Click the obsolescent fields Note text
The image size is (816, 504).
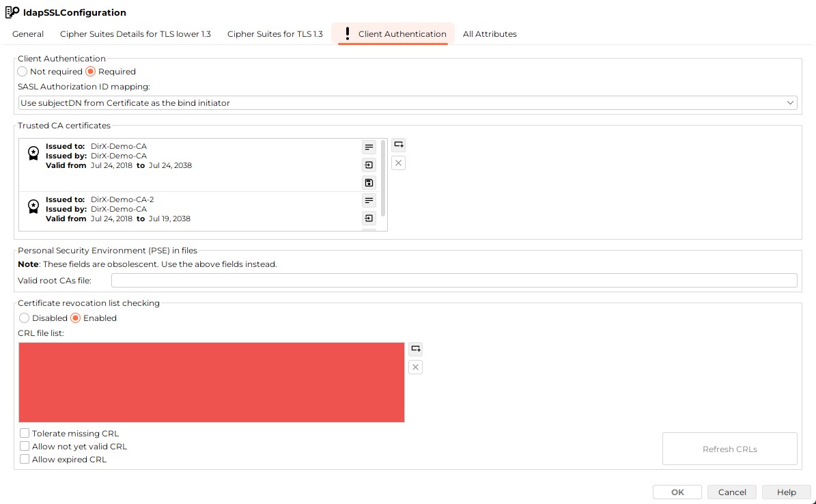click(x=147, y=264)
